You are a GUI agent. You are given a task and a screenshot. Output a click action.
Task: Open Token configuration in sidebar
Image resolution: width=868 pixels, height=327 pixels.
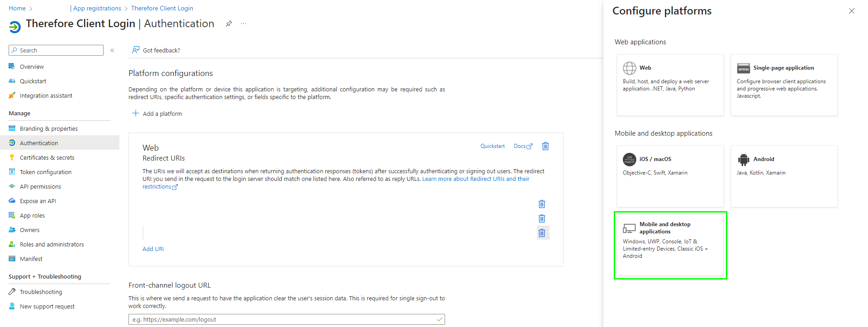pos(45,172)
